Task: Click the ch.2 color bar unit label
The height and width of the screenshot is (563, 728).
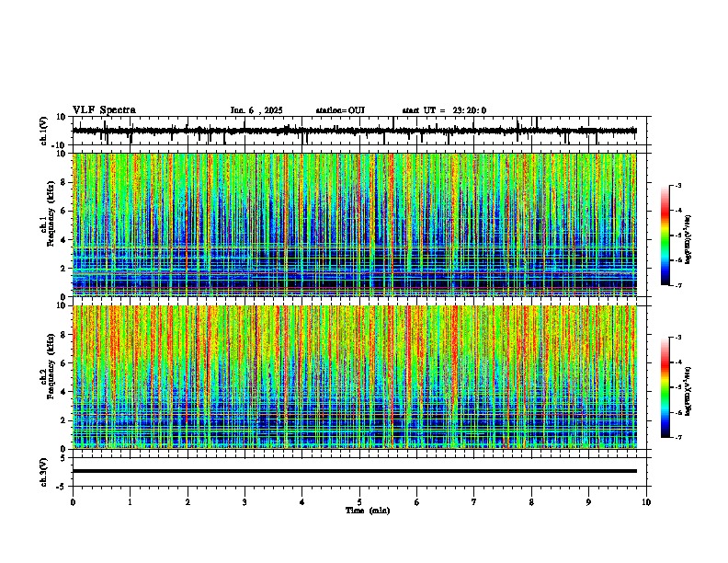Action: (688, 391)
